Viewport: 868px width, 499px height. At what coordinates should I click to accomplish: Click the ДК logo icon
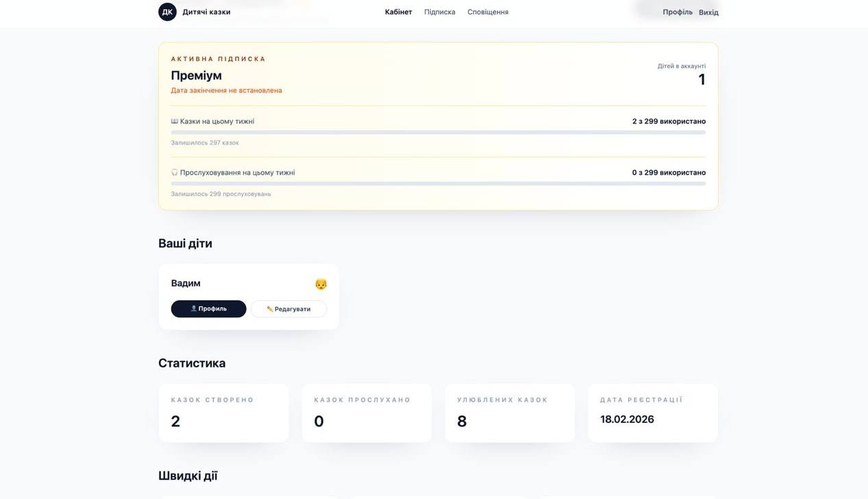[x=166, y=10]
